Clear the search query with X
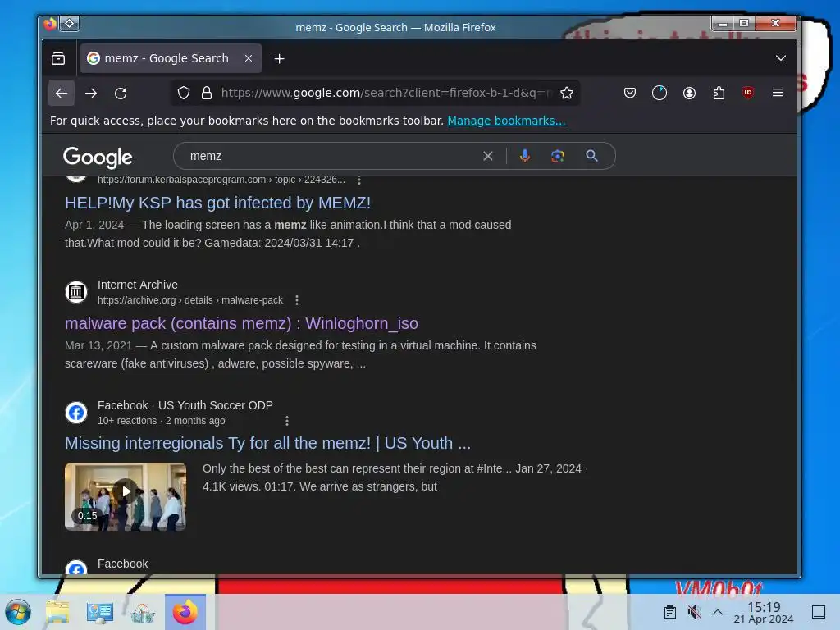 [488, 156]
